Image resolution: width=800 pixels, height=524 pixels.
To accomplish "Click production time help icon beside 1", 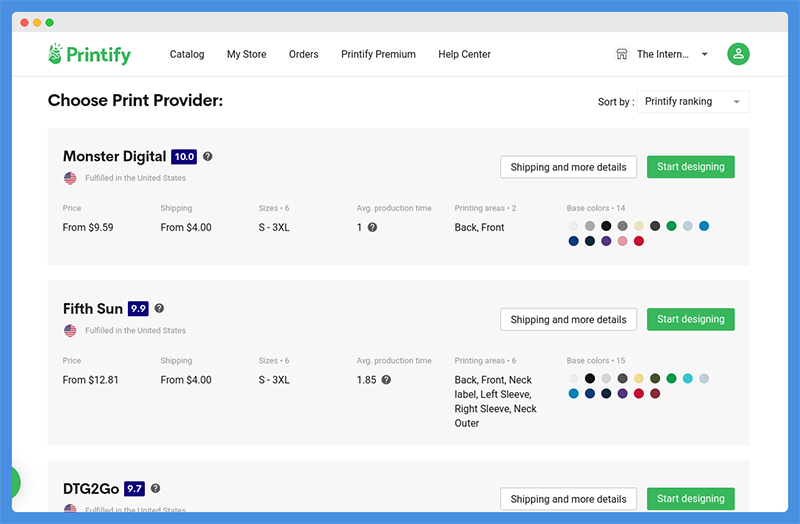I will click(372, 228).
